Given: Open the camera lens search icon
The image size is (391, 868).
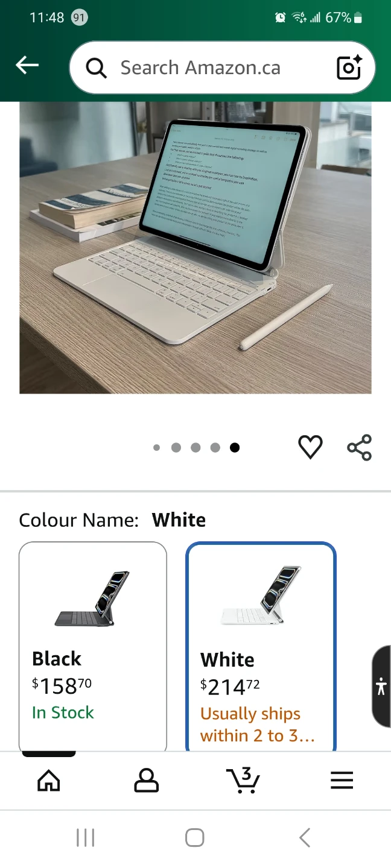Looking at the screenshot, I should coord(349,68).
